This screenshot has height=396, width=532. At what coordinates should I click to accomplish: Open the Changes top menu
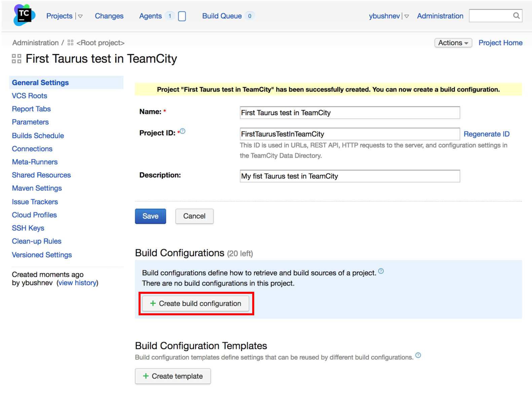pyautogui.click(x=109, y=16)
